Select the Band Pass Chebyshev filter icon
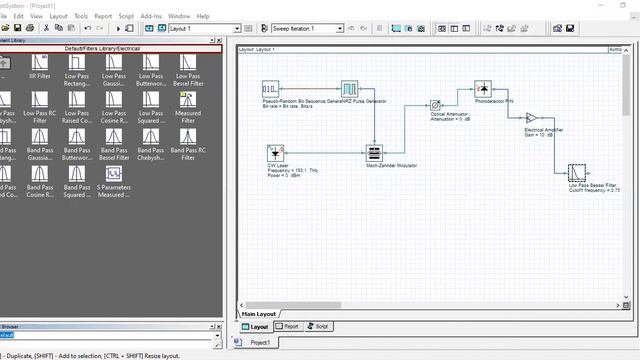This screenshot has width=640, height=360. click(151, 136)
